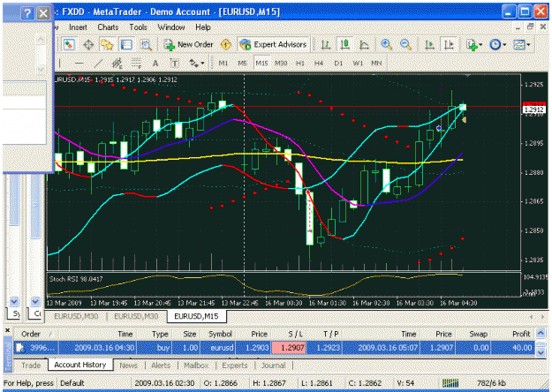
Task: Toggle the Terminal window icon
Action: coord(126,45)
